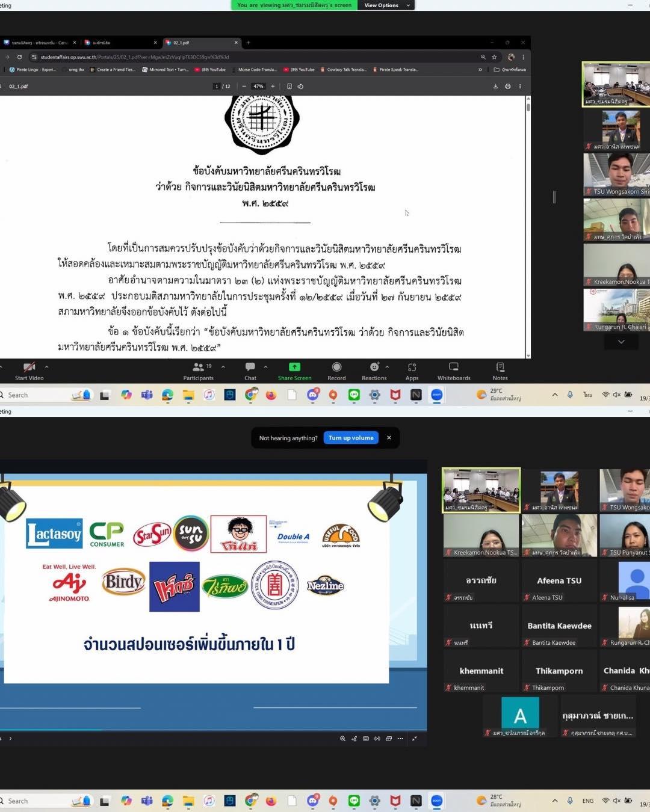Image resolution: width=650 pixels, height=812 pixels.
Task: Open the Pirate Lingo bookmark
Action: tap(32, 70)
